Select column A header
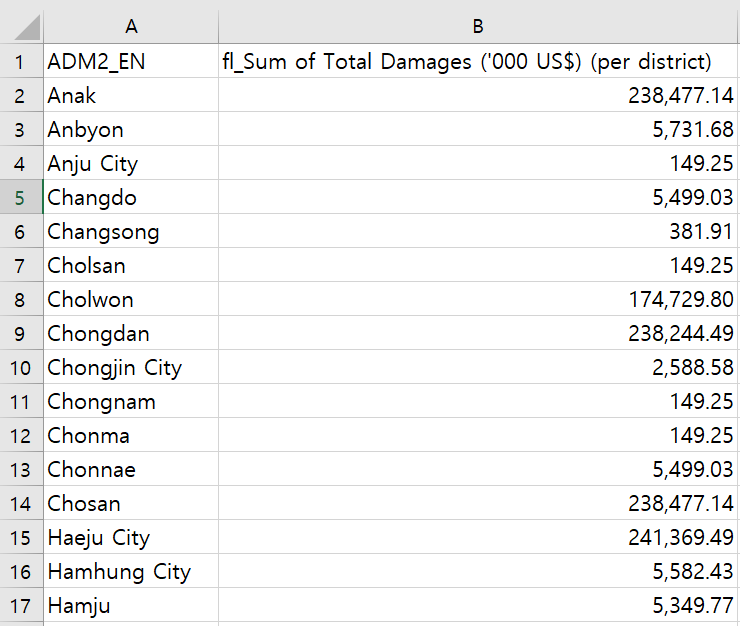Image resolution: width=740 pixels, height=626 pixels. pos(131,26)
